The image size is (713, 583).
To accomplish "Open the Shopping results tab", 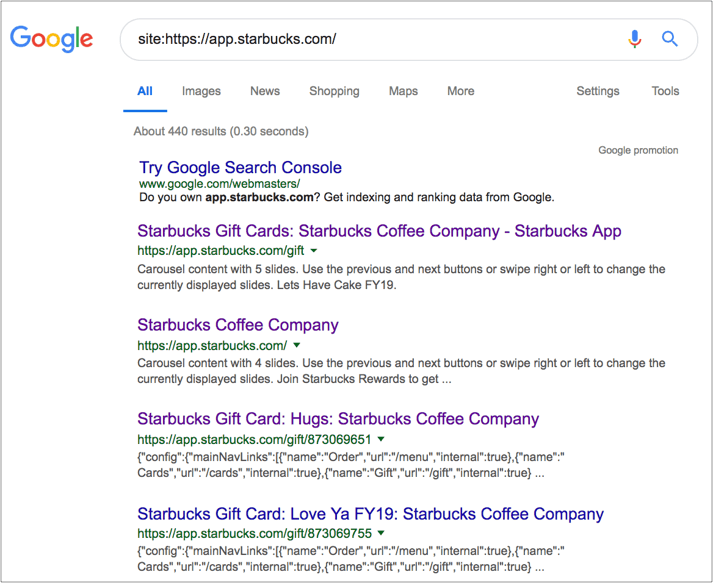I will [334, 91].
